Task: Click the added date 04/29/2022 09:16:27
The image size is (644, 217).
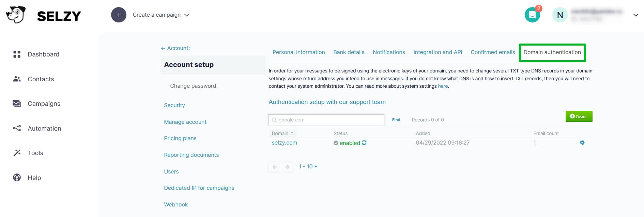Action: (x=443, y=143)
